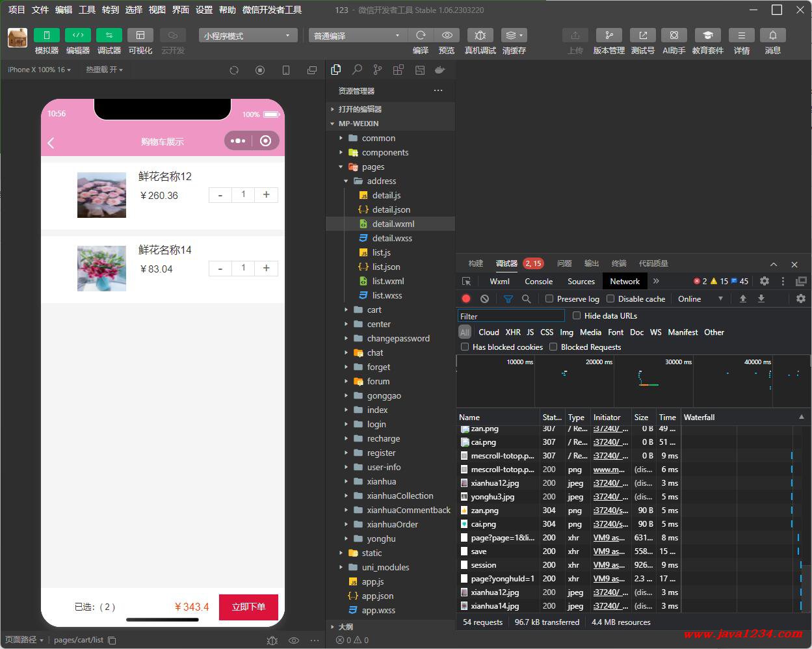Check Hide data URLs
This screenshot has height=649, width=812.
coord(577,315)
